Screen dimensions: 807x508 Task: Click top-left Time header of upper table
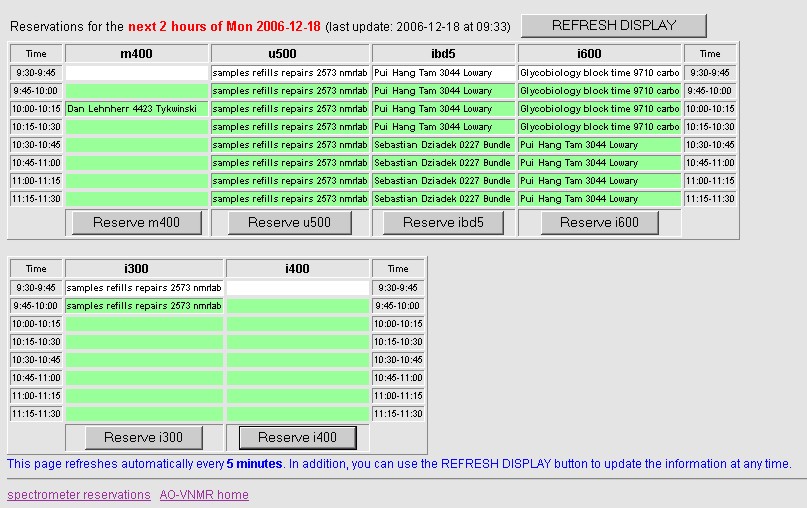pos(36,54)
